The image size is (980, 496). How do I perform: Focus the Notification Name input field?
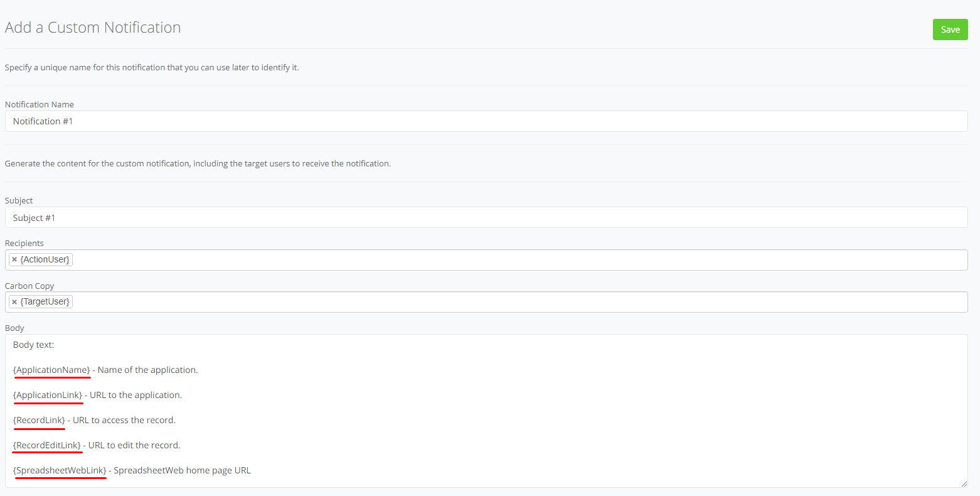(x=486, y=121)
